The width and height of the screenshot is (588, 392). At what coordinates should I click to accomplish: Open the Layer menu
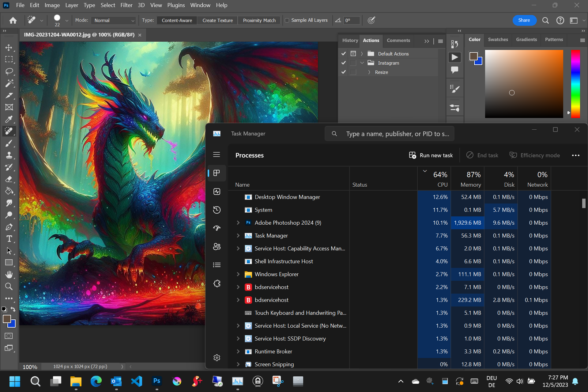click(72, 5)
